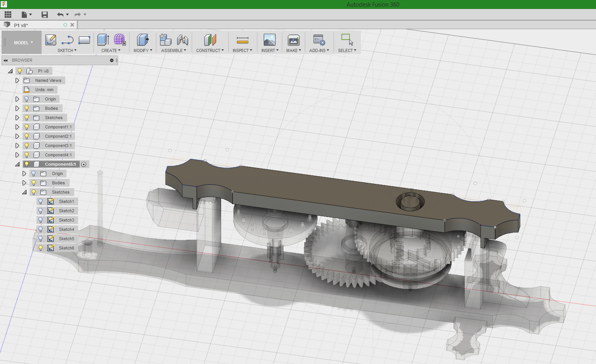Select the Rectangle sketch tool icon
596x364 pixels.
[x=84, y=40]
